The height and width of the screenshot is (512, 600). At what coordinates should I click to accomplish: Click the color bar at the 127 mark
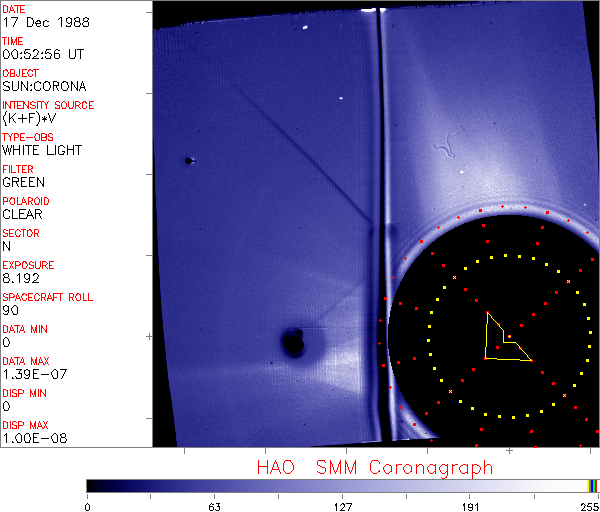[x=342, y=485]
